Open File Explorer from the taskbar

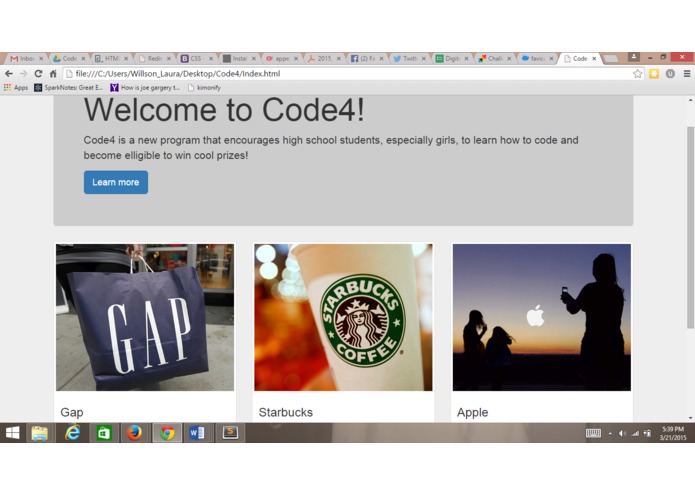40,433
